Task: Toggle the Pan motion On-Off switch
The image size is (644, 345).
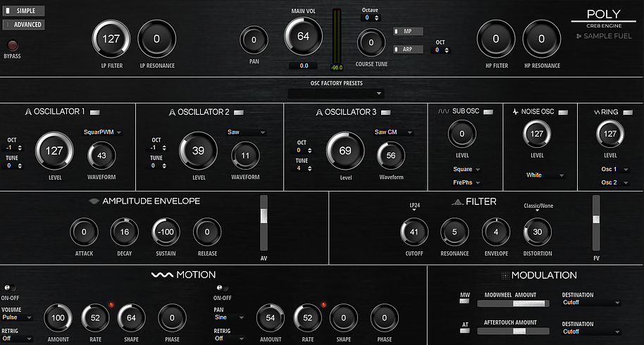Action: pyautogui.click(x=222, y=288)
